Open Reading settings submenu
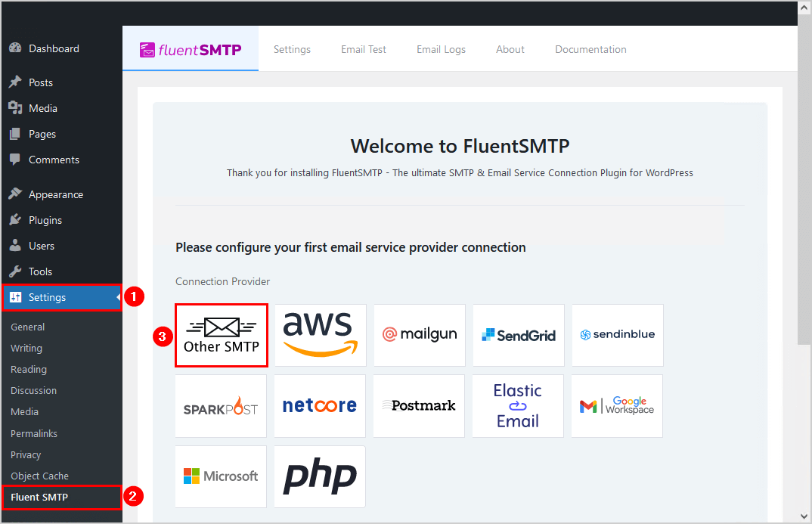This screenshot has width=812, height=524. [x=29, y=370]
